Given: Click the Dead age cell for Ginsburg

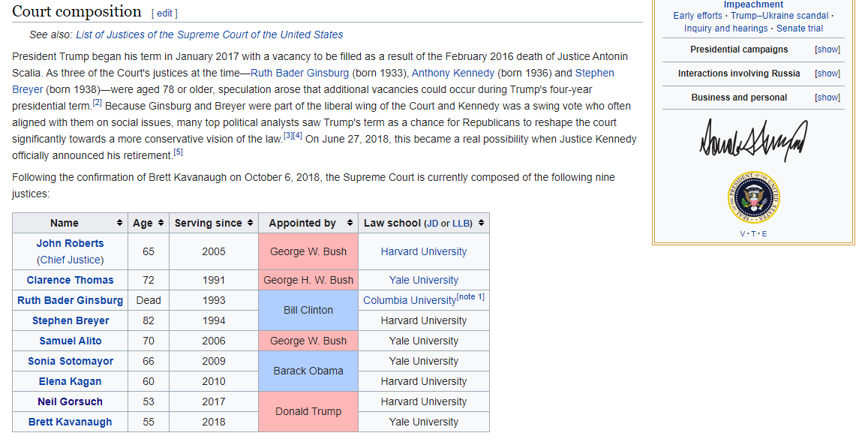Looking at the screenshot, I should point(149,300).
